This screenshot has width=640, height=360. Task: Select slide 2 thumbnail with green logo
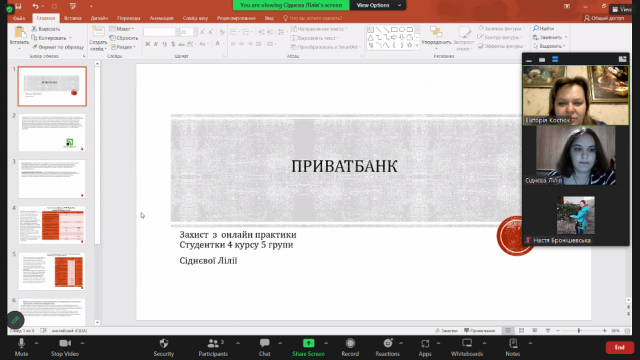coord(52,133)
